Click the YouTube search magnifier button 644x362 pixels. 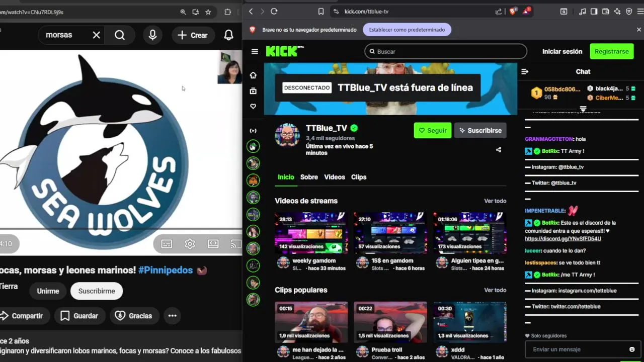pyautogui.click(x=120, y=35)
